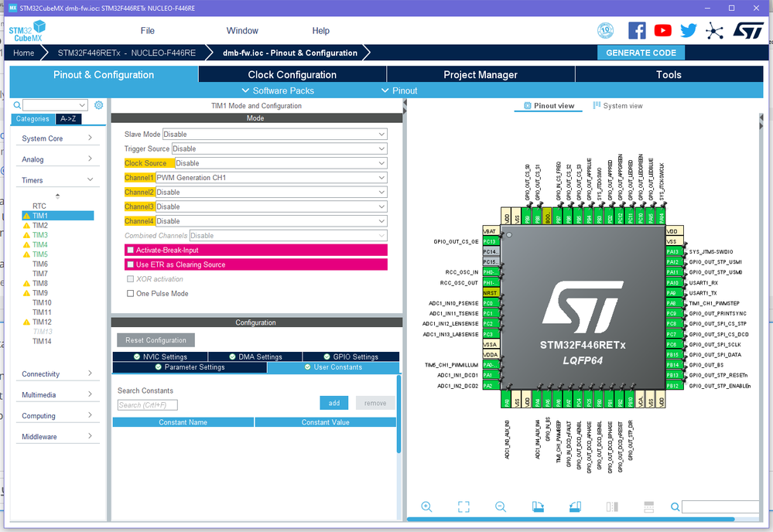Switch to Clock Configuration tab
Image resolution: width=773 pixels, height=532 pixels.
292,75
